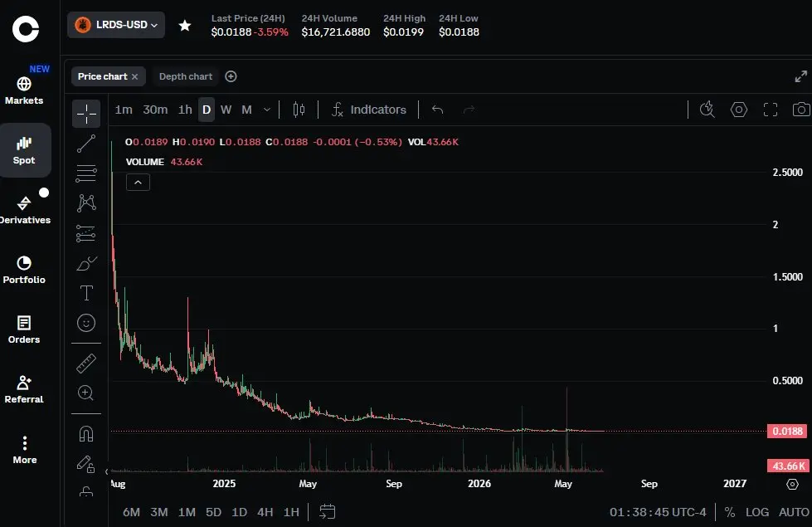Select the W weekly interval
The height and width of the screenshot is (527, 812).
point(226,110)
